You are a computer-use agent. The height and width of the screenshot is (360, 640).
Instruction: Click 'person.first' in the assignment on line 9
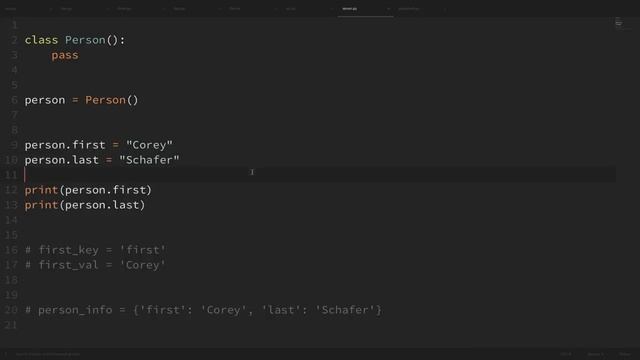point(65,145)
